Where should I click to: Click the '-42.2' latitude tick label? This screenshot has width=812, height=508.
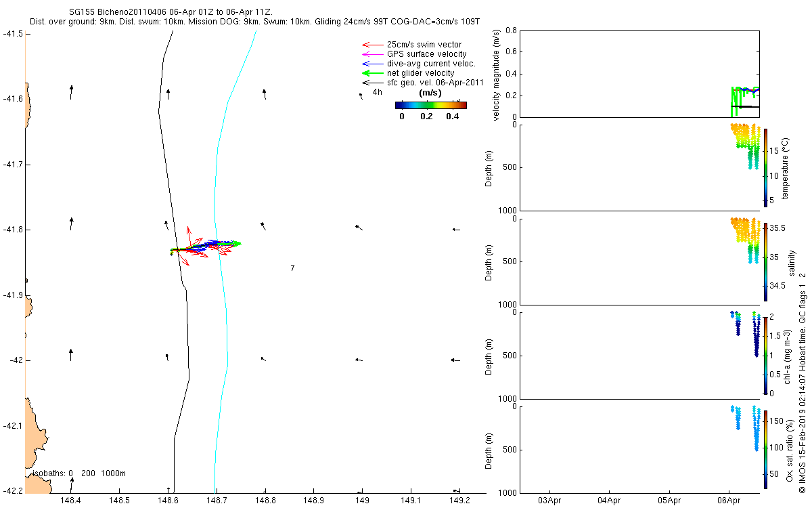(x=13, y=491)
